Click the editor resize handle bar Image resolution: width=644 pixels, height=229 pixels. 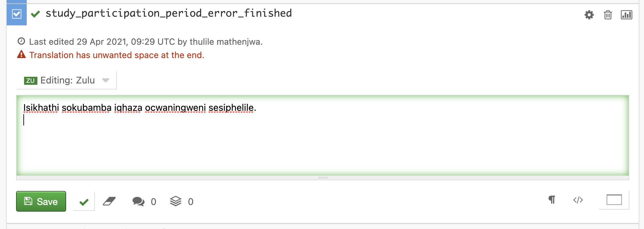coord(323,178)
